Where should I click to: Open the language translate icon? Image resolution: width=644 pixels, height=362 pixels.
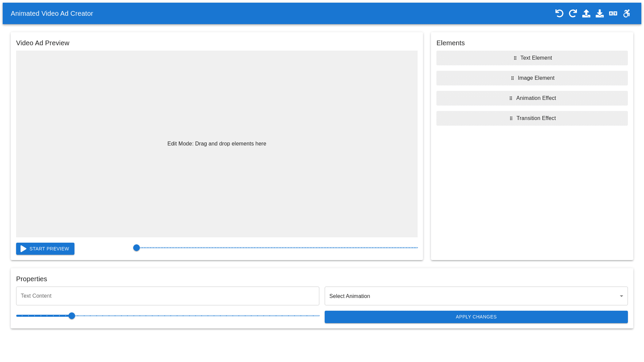pos(613,13)
